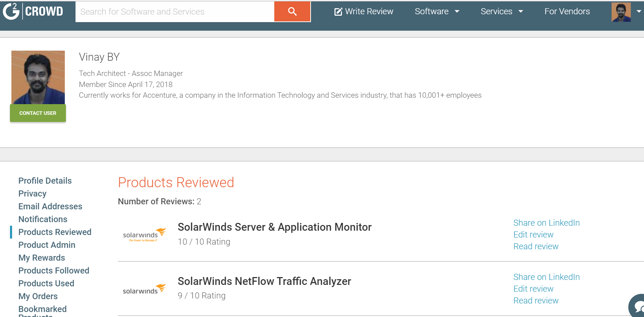Open the For Vendors page
The image size is (644, 317).
click(x=567, y=11)
